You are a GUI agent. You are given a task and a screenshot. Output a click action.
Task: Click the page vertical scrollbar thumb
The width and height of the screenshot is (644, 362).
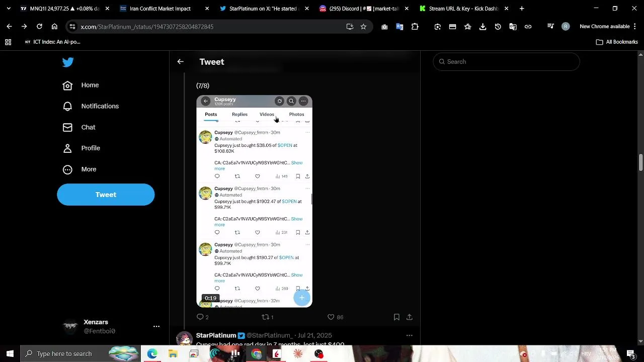point(640,163)
